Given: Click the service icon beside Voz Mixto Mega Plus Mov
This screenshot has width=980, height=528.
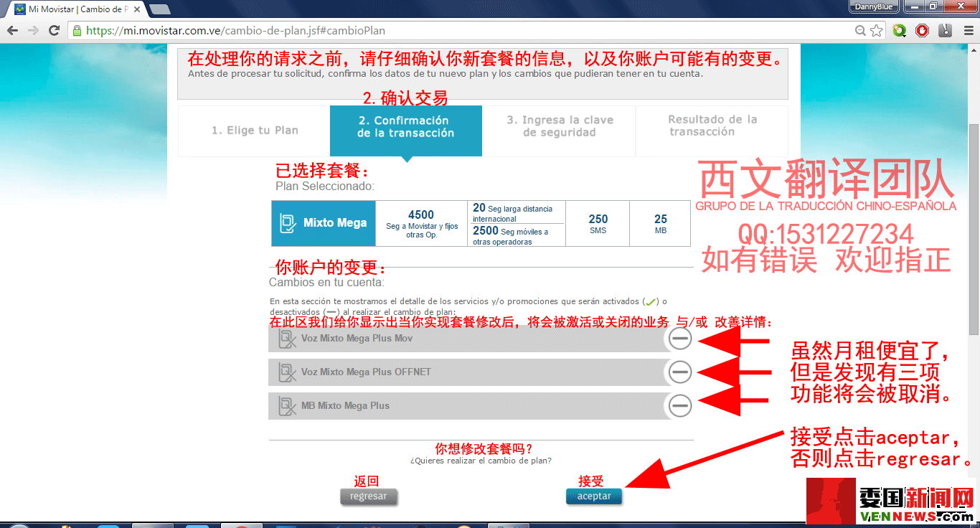Looking at the screenshot, I should 288,339.
